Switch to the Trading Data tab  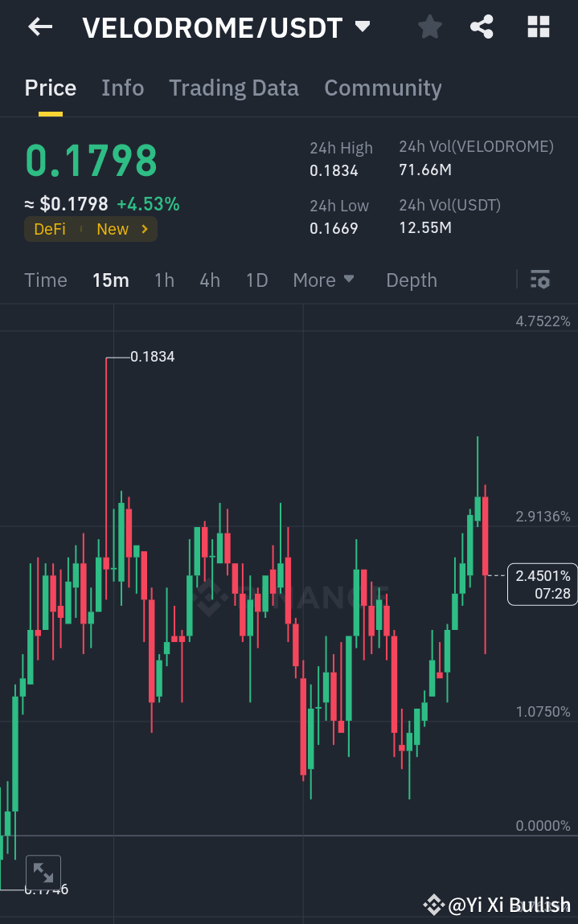[233, 88]
